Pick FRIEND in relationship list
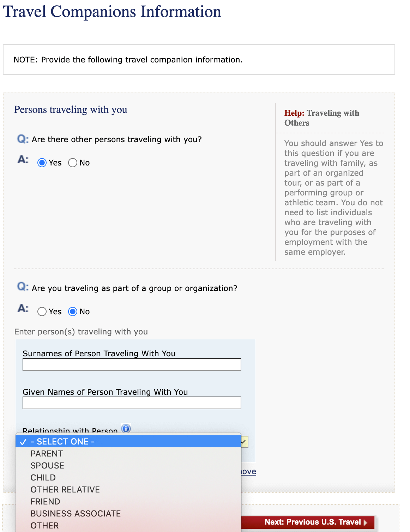410x532 pixels. coord(45,502)
